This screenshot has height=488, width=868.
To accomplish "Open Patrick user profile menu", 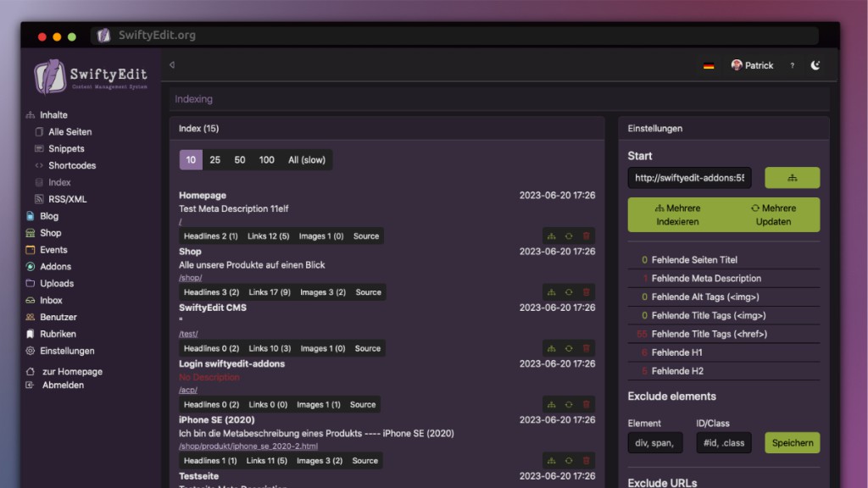I will tap(753, 65).
